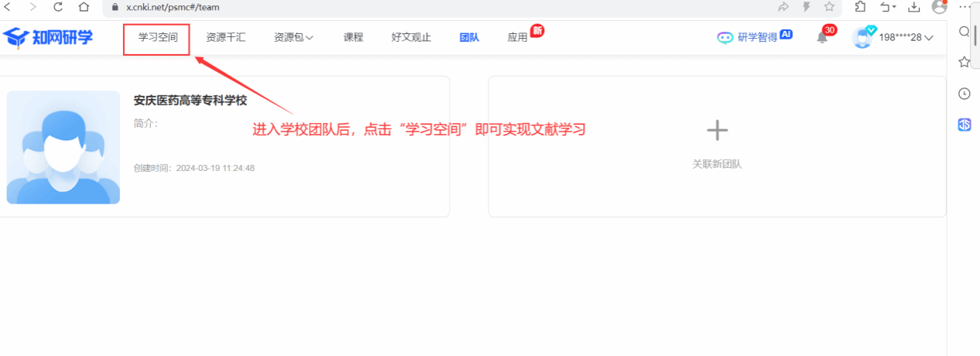Open the browser downloads icon

[x=914, y=7]
